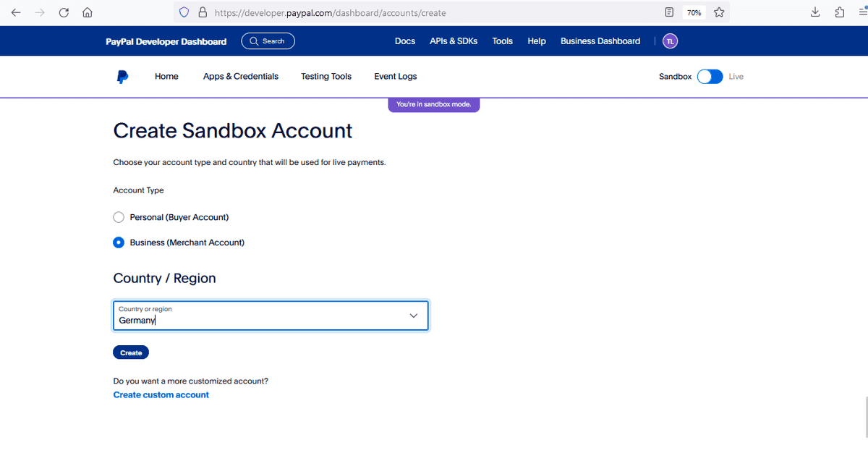The width and height of the screenshot is (868, 461).
Task: Open the APIs & SDKs menu
Action: [454, 41]
